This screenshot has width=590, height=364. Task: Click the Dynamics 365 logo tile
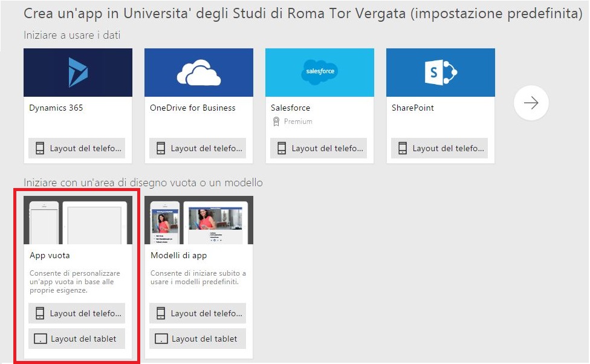[x=78, y=73]
